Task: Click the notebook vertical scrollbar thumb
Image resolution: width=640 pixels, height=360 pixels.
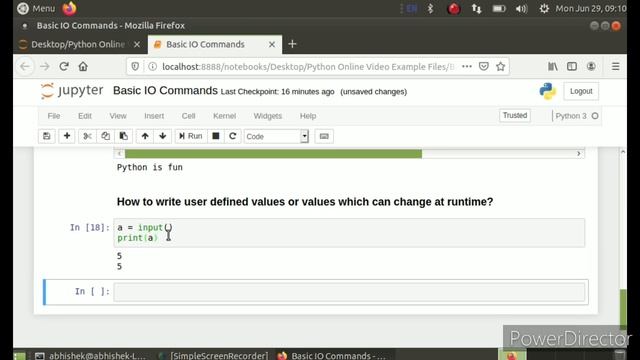Action: (x=623, y=309)
